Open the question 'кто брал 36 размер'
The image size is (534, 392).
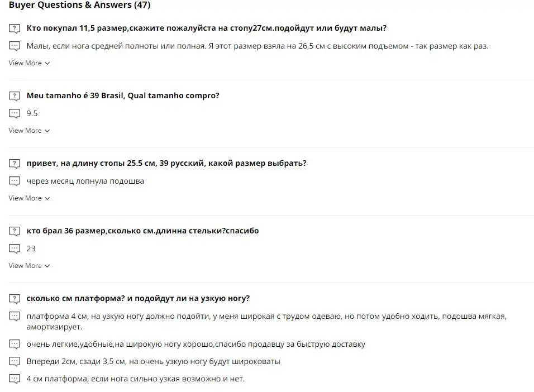click(142, 231)
